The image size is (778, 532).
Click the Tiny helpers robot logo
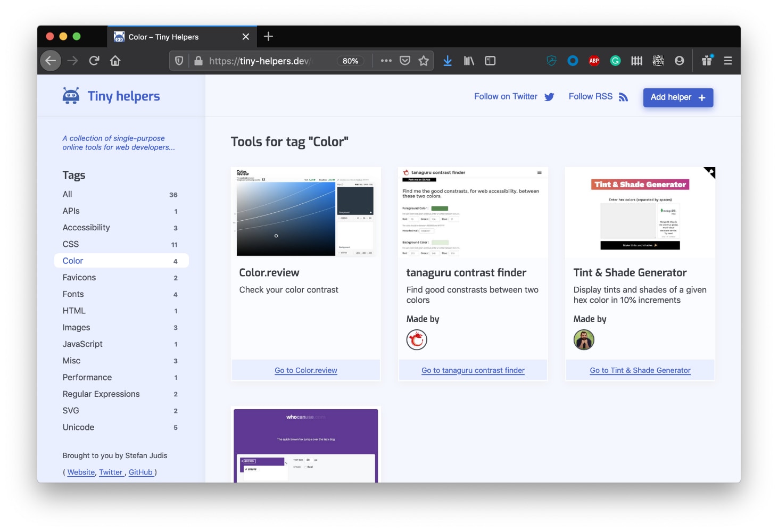click(71, 95)
